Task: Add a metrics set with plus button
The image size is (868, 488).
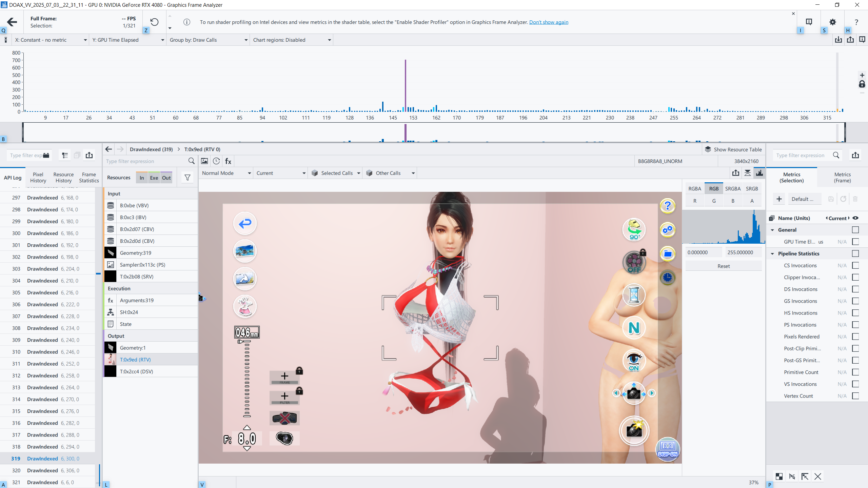Action: (779, 199)
